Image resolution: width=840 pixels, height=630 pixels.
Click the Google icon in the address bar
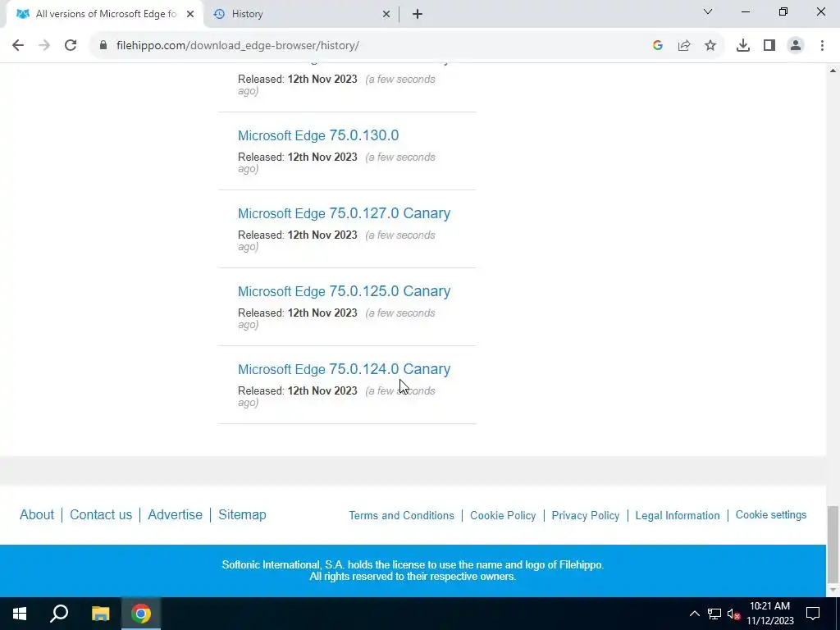(x=658, y=46)
